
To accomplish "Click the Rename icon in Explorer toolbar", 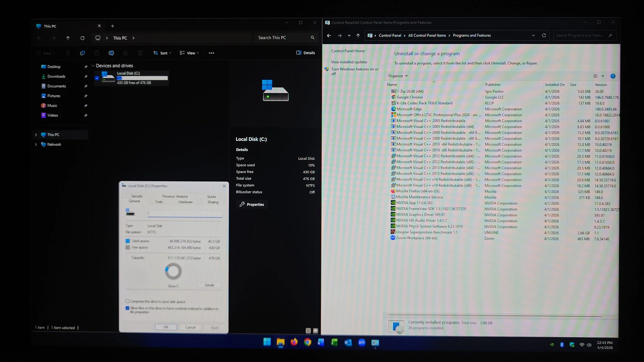I will pyautogui.click(x=111, y=53).
